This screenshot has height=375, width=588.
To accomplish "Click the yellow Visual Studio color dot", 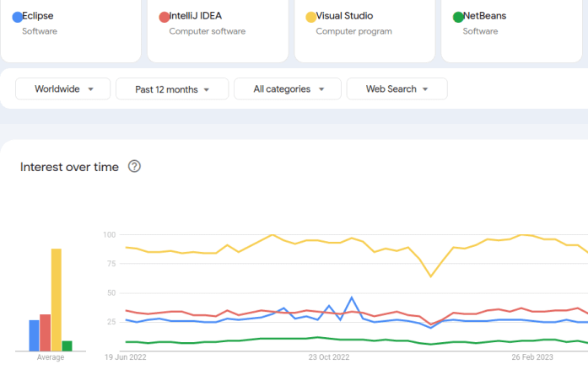I will pyautogui.click(x=311, y=17).
